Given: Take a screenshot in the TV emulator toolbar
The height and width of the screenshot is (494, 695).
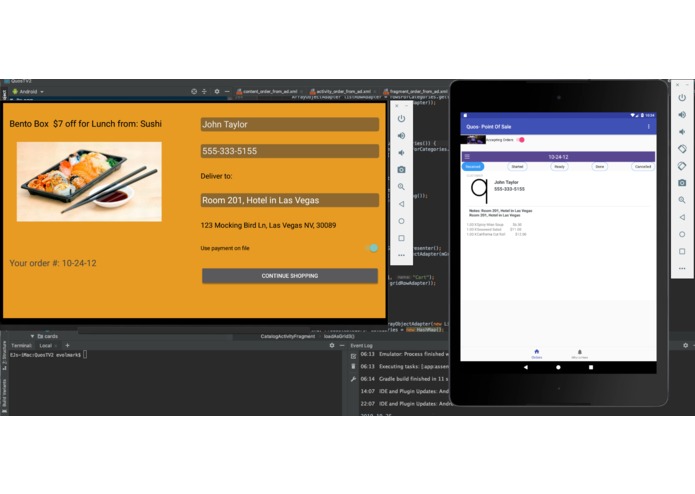Looking at the screenshot, I should (401, 170).
